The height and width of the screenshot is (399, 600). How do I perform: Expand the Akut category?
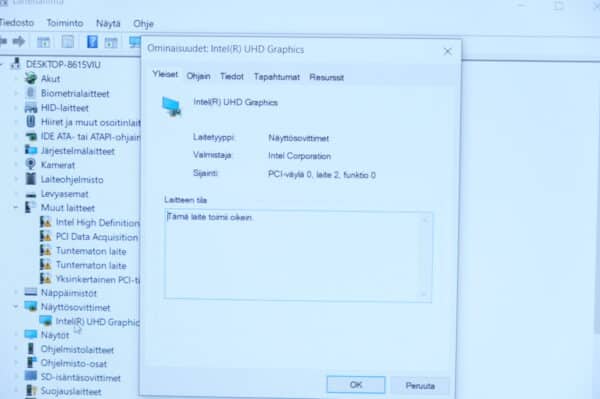point(16,78)
